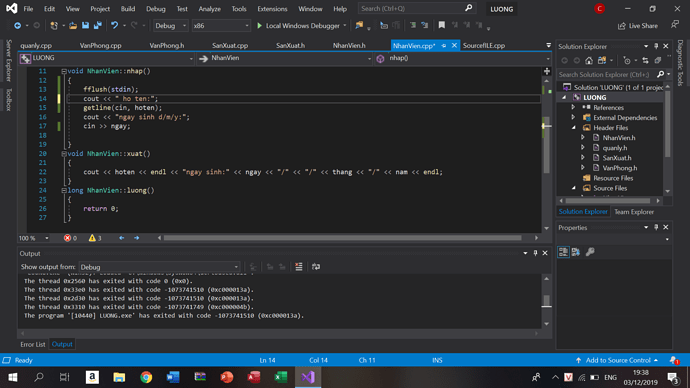Open the Diagnostic Tools side tab
The height and width of the screenshot is (388, 690).
[x=680, y=63]
